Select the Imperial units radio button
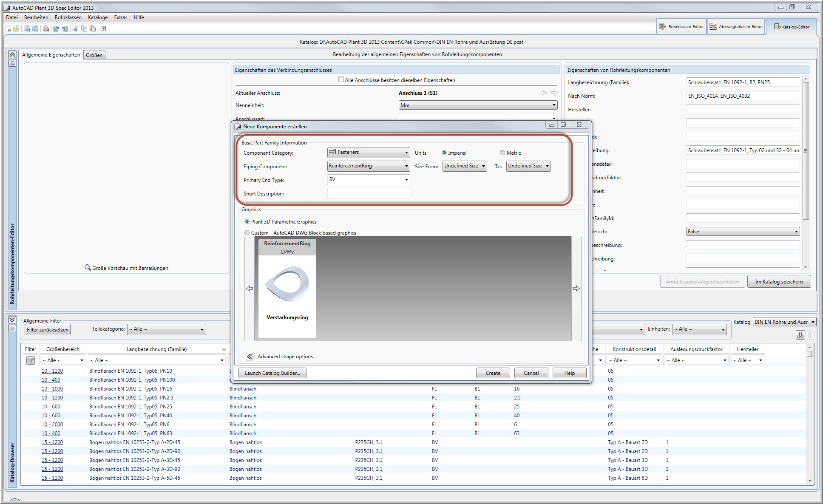823x504 pixels. (x=444, y=153)
